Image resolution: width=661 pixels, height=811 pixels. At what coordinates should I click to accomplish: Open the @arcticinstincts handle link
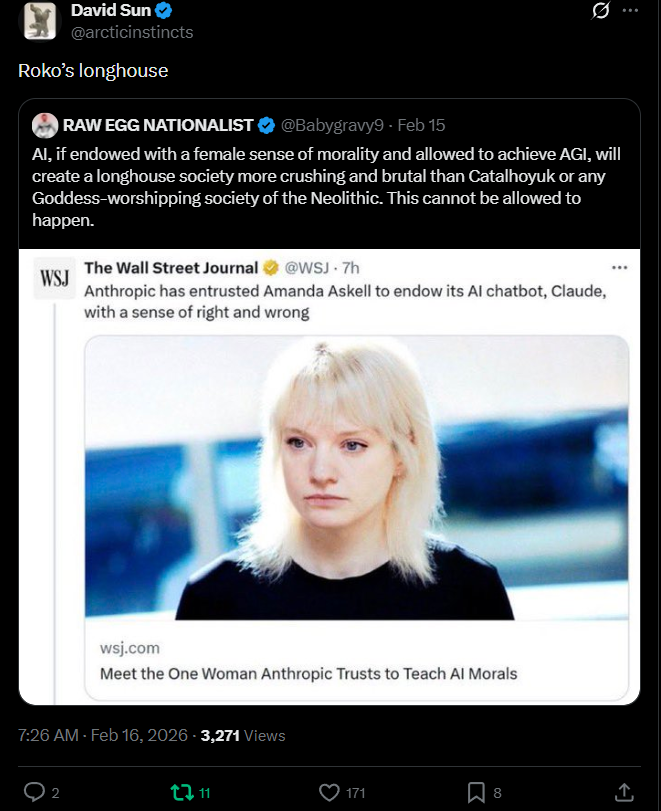(x=132, y=32)
